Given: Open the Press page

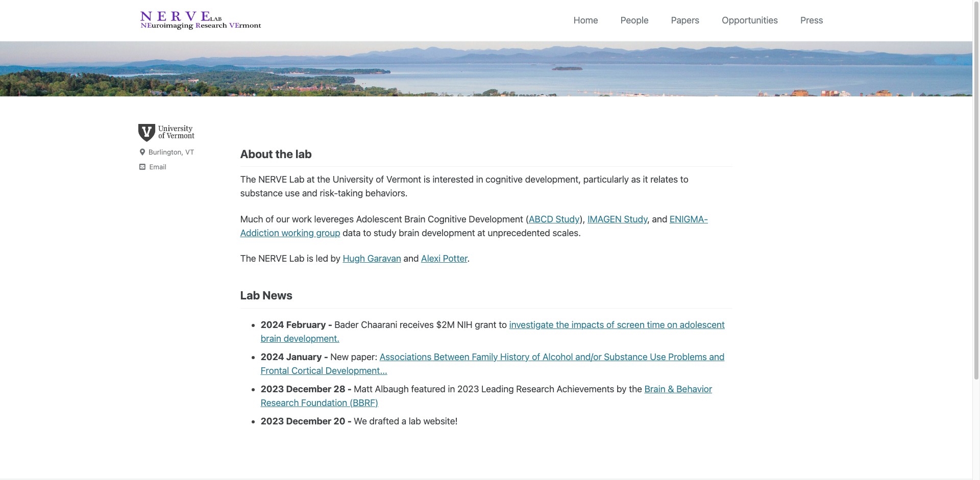Looking at the screenshot, I should click(812, 20).
